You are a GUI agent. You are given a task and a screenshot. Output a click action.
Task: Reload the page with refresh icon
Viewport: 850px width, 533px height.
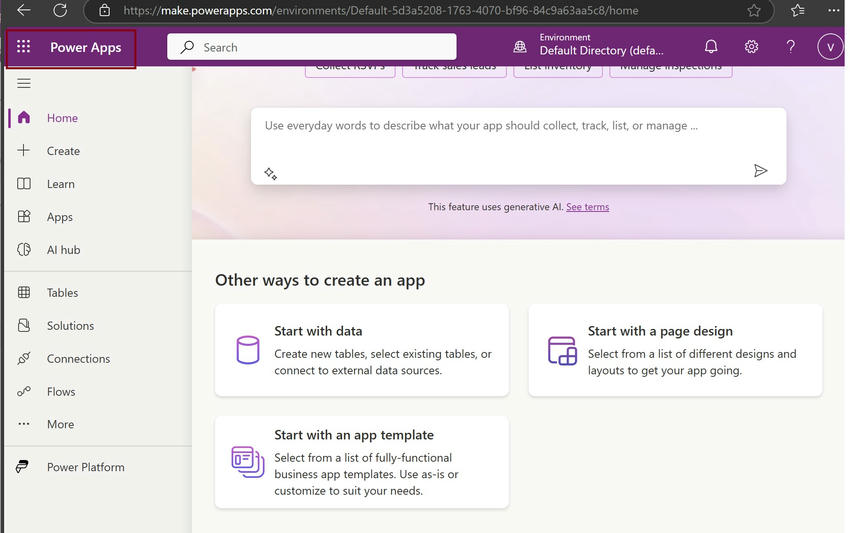pos(60,10)
